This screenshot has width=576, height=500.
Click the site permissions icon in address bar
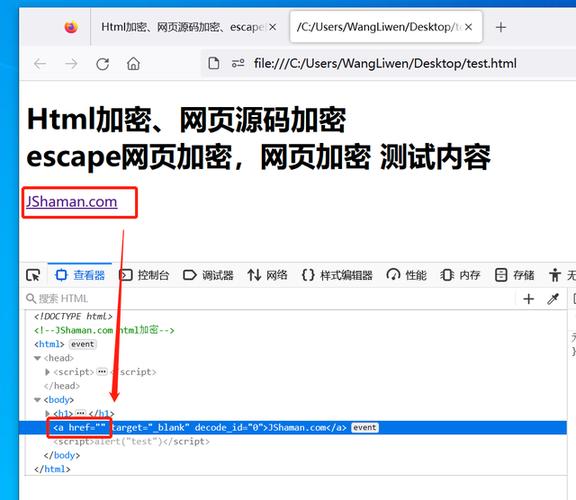pos(238,64)
